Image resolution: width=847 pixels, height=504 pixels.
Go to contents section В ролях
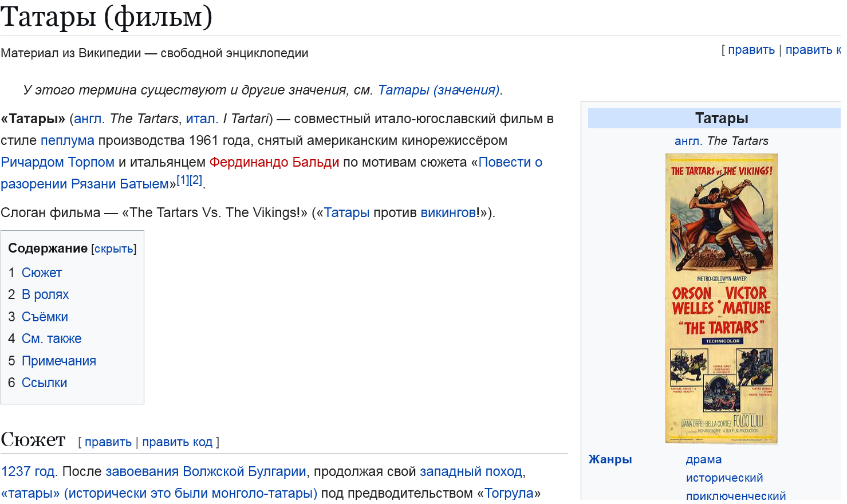click(45, 294)
